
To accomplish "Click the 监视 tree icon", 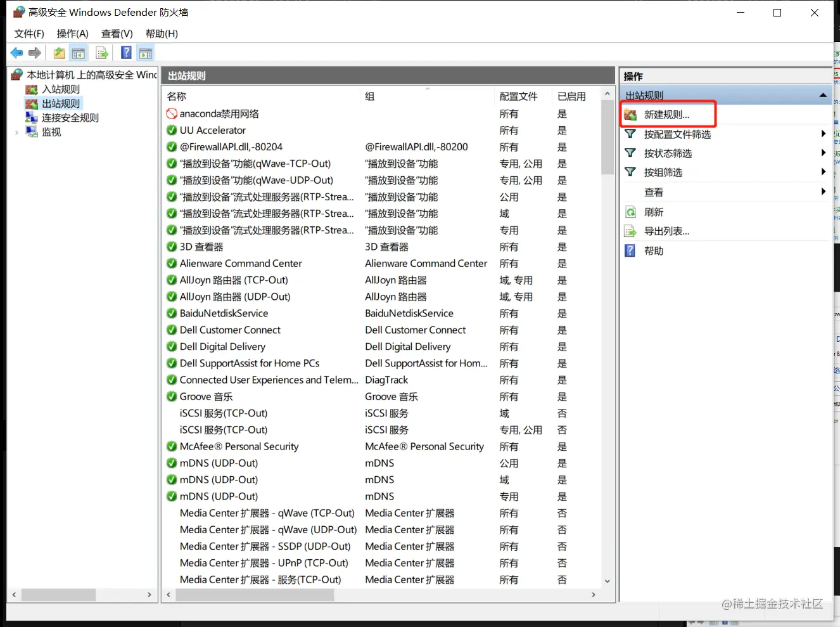I will tap(32, 132).
